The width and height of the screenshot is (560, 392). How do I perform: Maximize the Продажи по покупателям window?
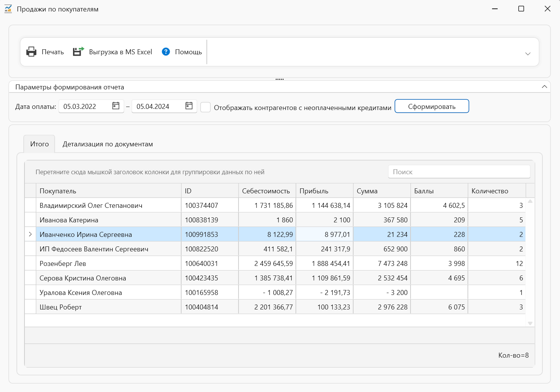pos(521,8)
